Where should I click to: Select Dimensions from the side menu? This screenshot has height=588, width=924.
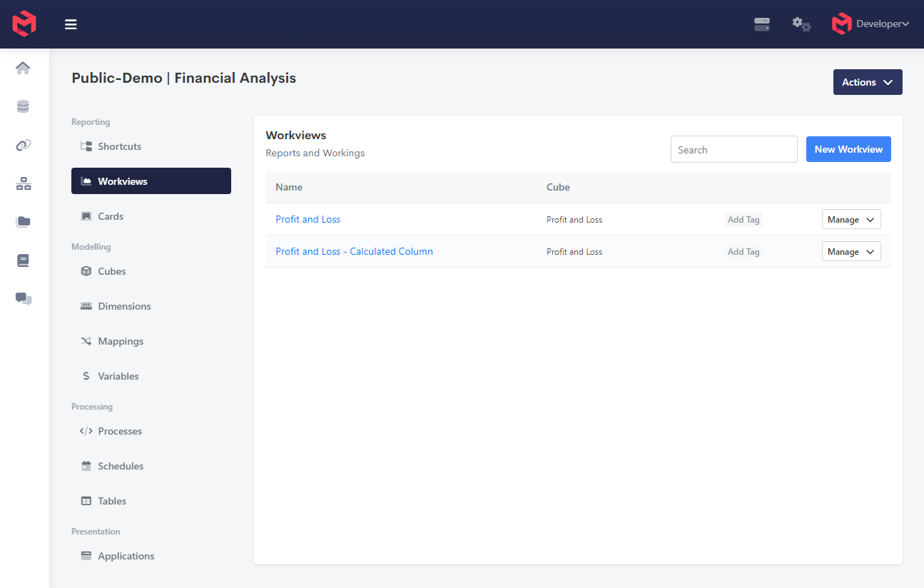point(124,306)
